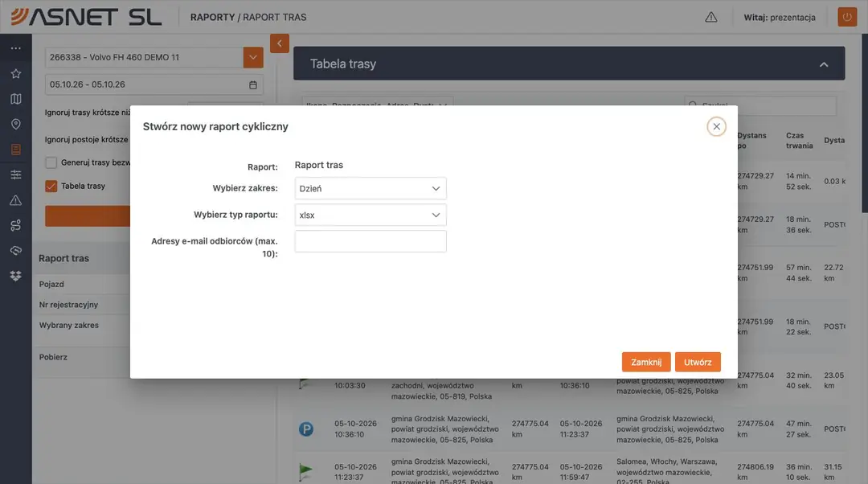Click the Nr rejestracyjny row label

click(68, 305)
